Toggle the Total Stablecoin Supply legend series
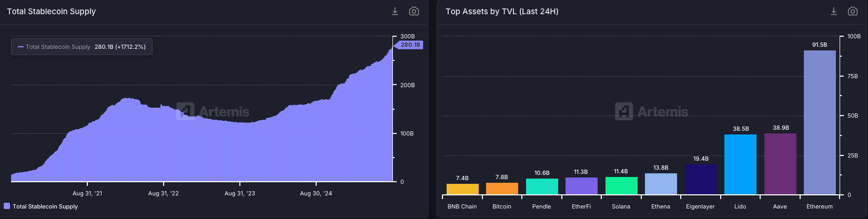 point(45,206)
